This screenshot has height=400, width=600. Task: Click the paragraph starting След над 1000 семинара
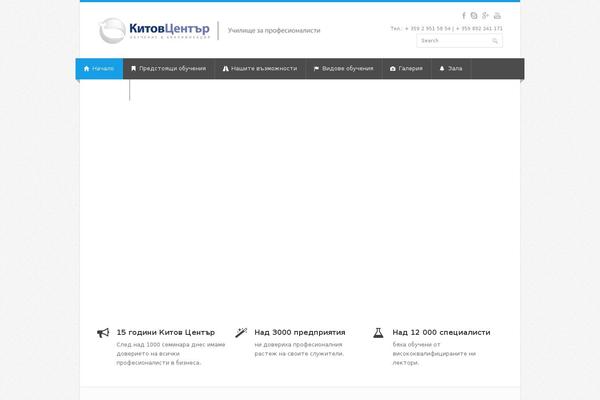pyautogui.click(x=171, y=354)
